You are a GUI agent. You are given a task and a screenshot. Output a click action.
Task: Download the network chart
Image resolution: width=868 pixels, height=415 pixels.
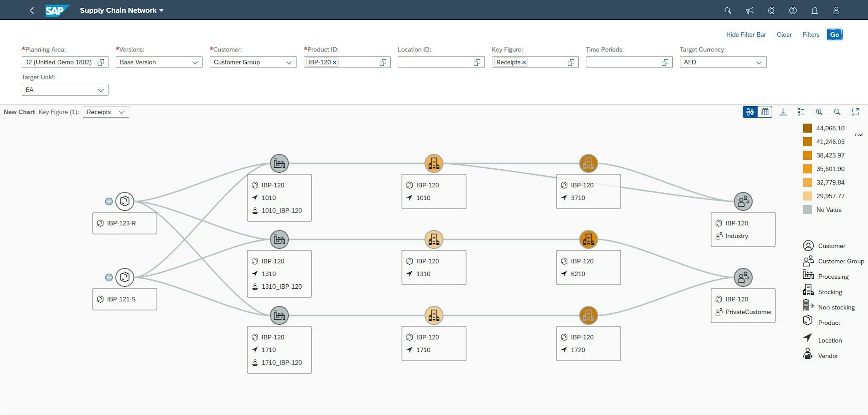click(x=783, y=112)
